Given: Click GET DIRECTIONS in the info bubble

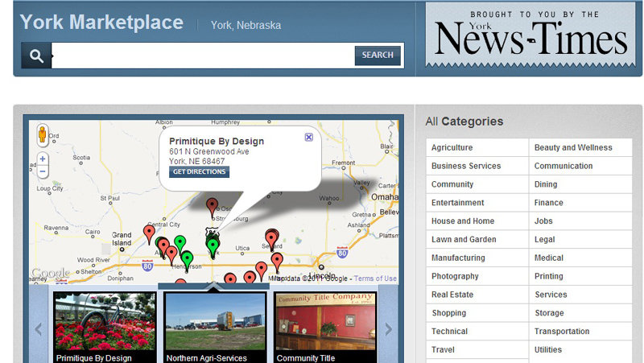Looking at the screenshot, I should 199,171.
